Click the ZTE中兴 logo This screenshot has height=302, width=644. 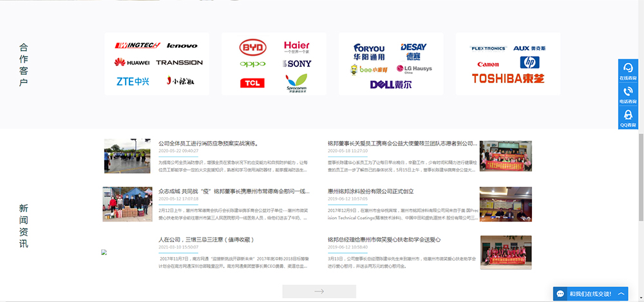click(133, 81)
